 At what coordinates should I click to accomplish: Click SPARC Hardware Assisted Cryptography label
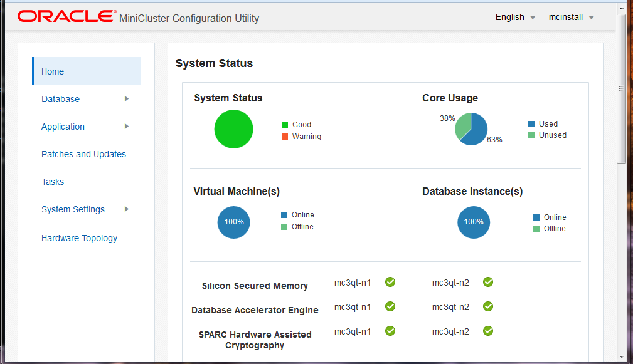255,340
